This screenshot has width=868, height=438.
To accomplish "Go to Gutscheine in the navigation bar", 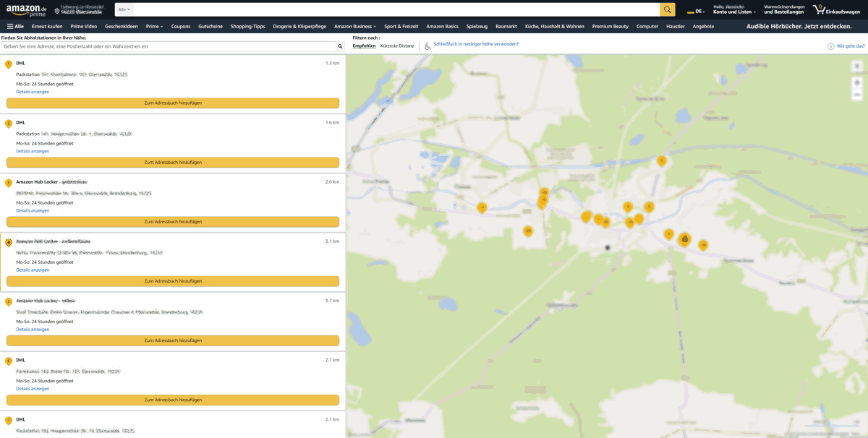I will coord(210,27).
